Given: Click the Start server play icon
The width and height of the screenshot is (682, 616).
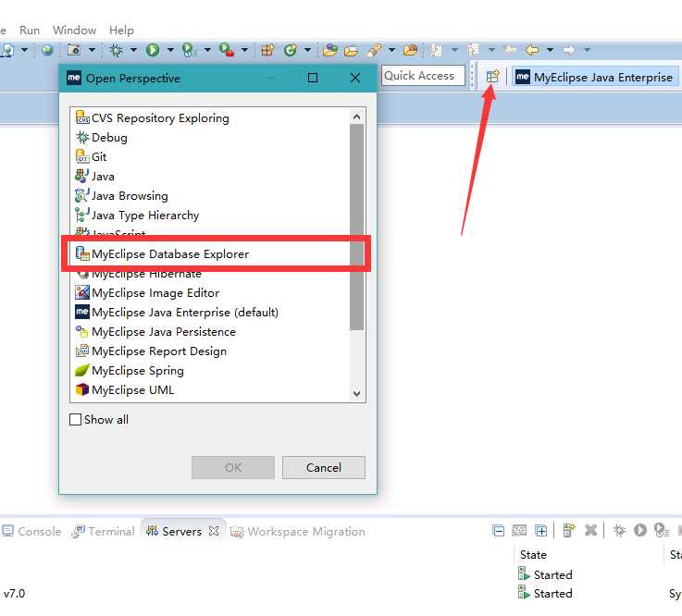Looking at the screenshot, I should coord(639,530).
